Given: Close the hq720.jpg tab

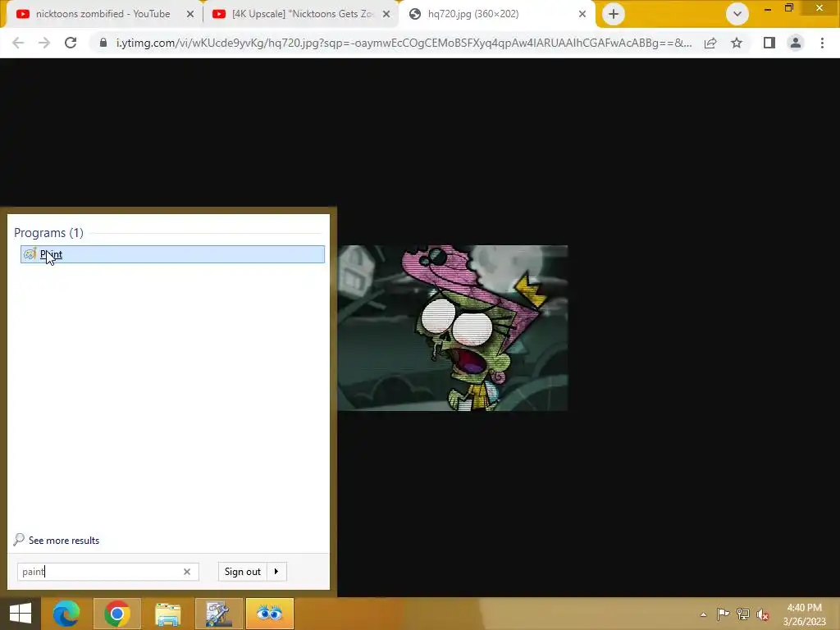Looking at the screenshot, I should (x=582, y=14).
